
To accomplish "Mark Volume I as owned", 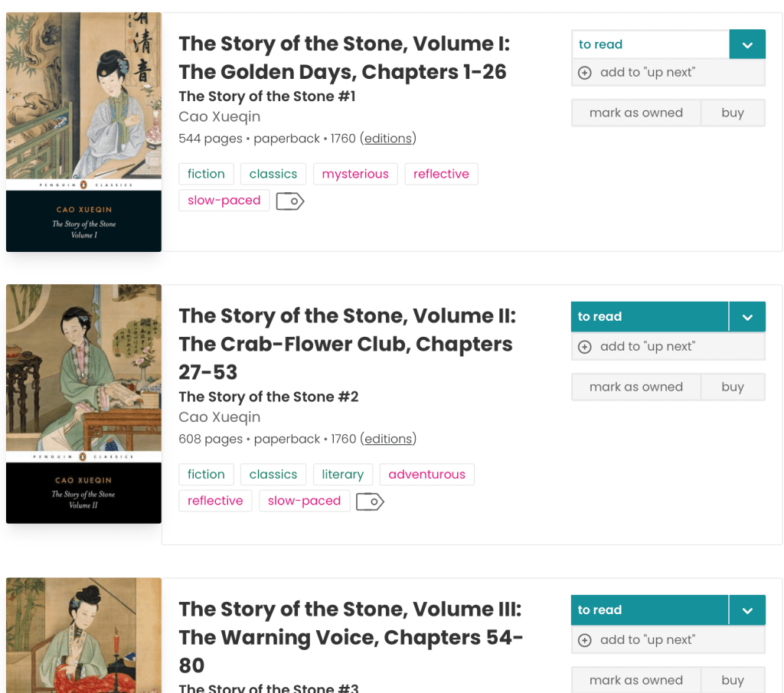I will coord(635,113).
